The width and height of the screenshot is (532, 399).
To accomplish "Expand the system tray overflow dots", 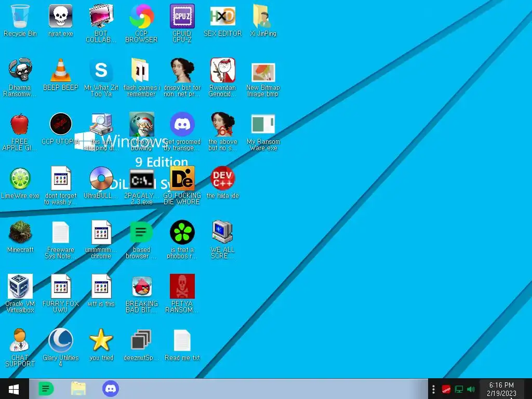I will pos(433,389).
